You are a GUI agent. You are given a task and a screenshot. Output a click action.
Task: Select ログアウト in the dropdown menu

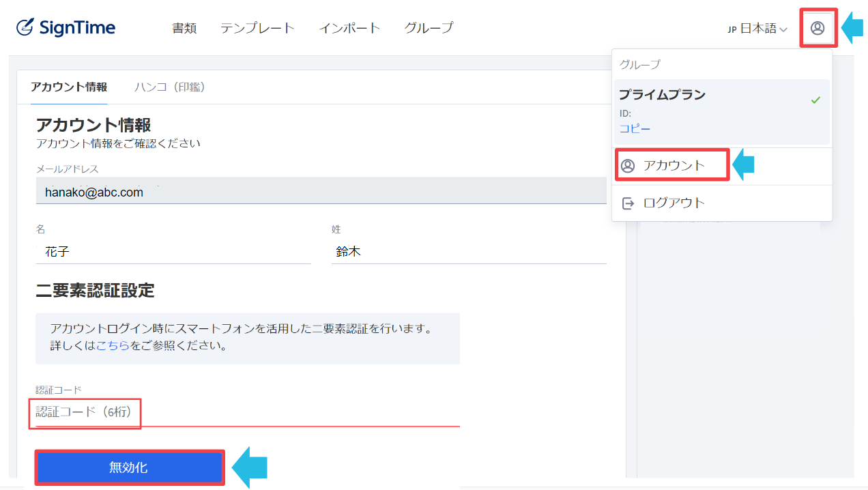(722, 203)
